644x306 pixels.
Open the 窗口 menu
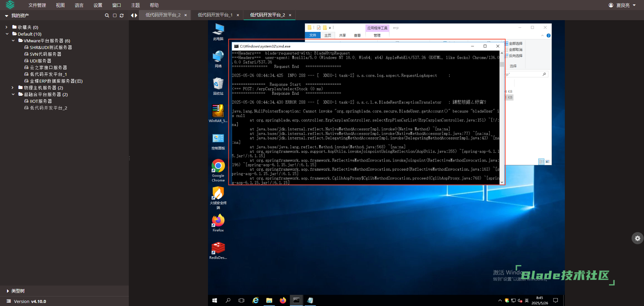(x=117, y=5)
